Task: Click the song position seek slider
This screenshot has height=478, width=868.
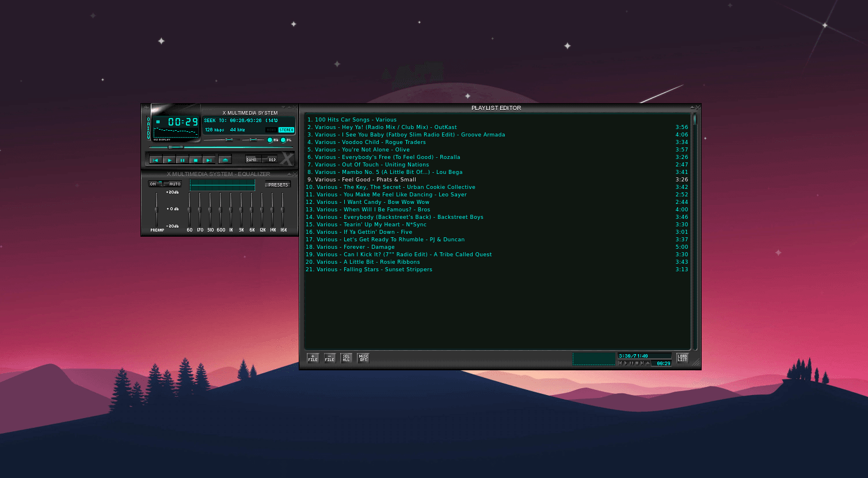Action: point(221,147)
